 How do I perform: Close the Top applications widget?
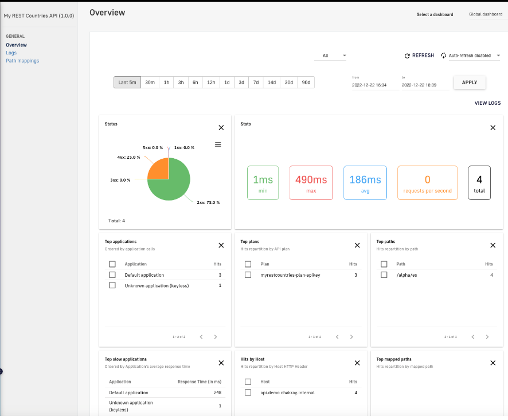pos(221,245)
